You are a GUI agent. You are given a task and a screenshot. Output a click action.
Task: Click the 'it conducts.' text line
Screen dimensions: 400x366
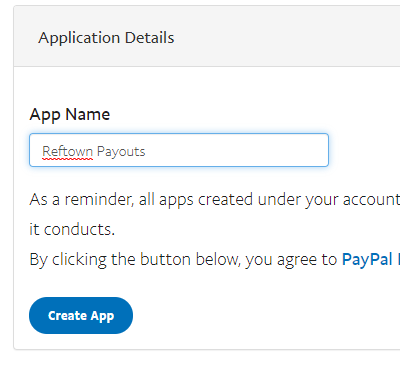point(72,229)
